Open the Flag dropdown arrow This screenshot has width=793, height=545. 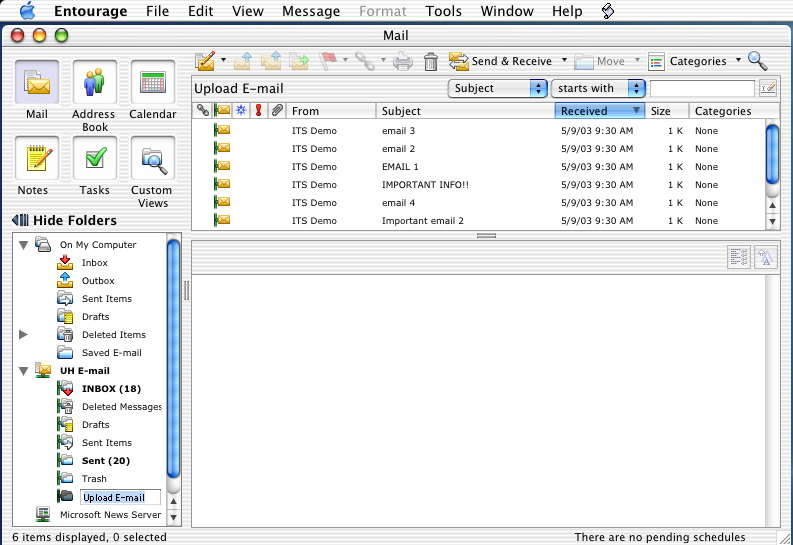click(x=345, y=61)
